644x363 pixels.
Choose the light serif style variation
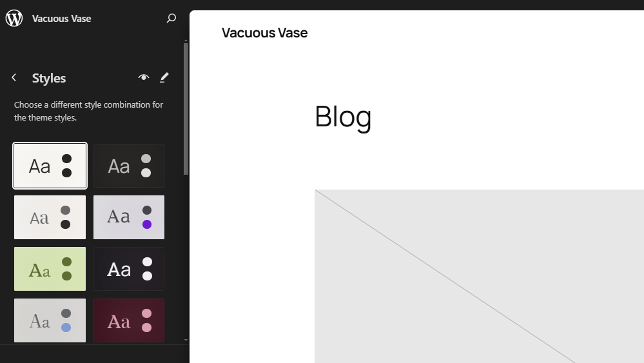[50, 217]
